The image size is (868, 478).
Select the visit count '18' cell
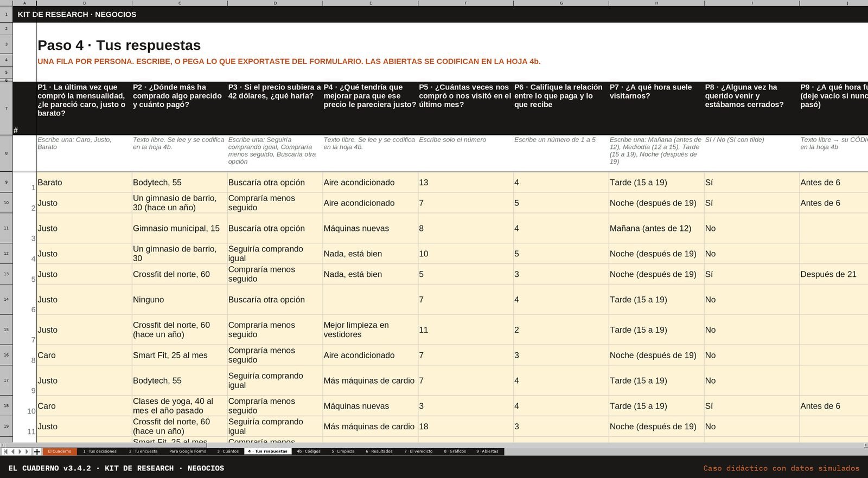click(465, 427)
